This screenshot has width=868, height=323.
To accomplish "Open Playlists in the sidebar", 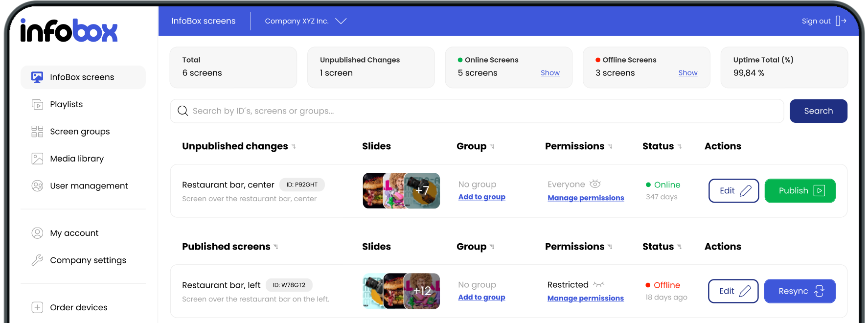I will (x=66, y=104).
